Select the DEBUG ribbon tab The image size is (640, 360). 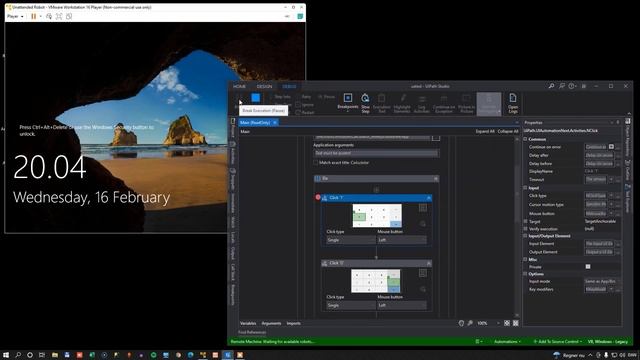289,87
